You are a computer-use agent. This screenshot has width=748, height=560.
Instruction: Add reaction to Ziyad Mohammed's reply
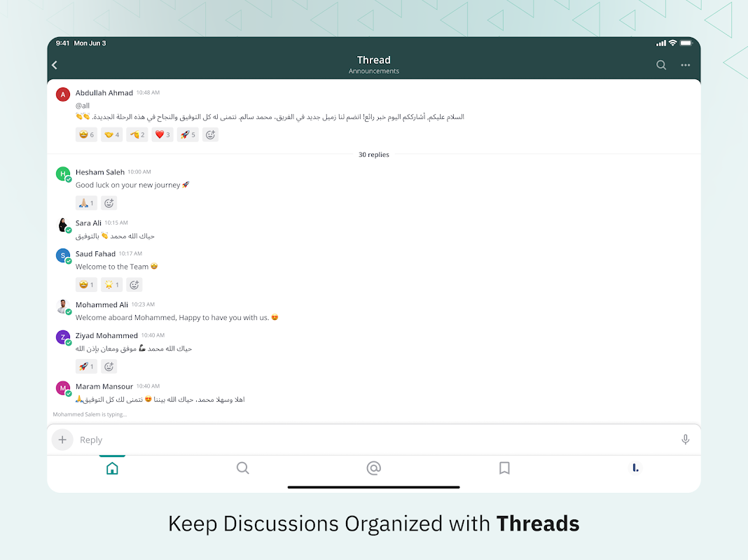[x=109, y=367]
